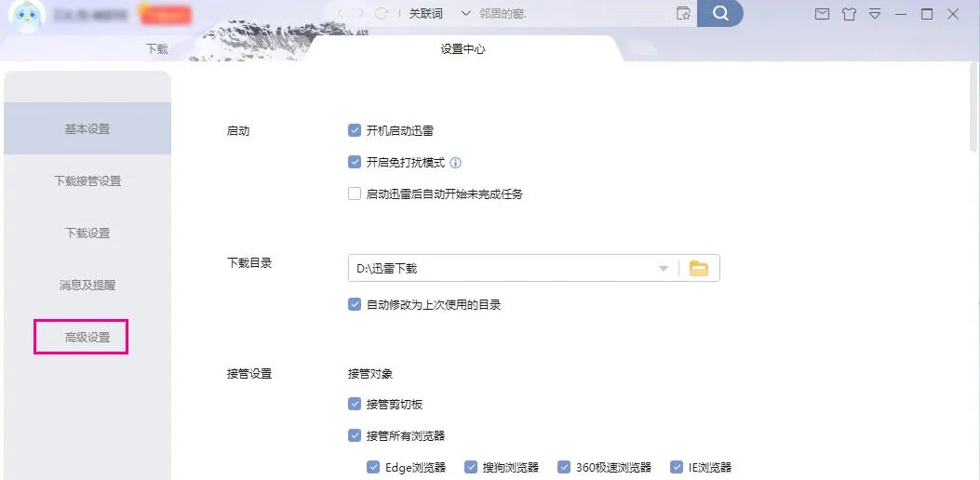Click the search magnifier button
This screenshot has height=480, width=980.
719,13
